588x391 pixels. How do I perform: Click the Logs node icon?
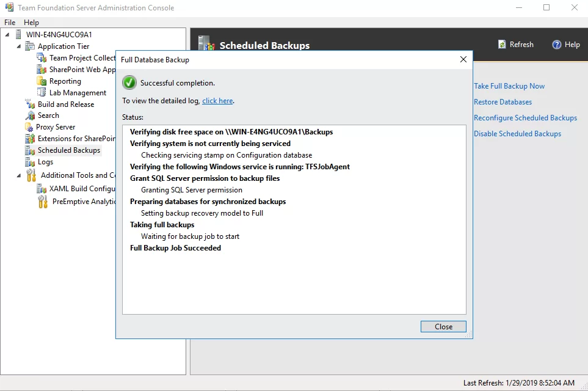coord(30,162)
